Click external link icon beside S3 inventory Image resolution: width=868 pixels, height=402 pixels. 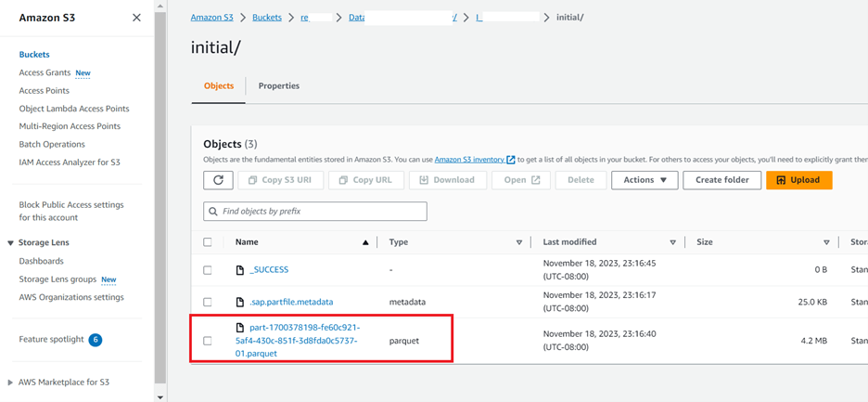click(x=511, y=160)
